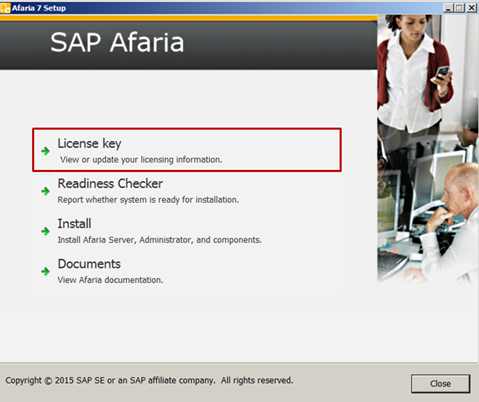This screenshot has height=402, width=479.
Task: Launch the Readiness Checker
Action: click(110, 184)
